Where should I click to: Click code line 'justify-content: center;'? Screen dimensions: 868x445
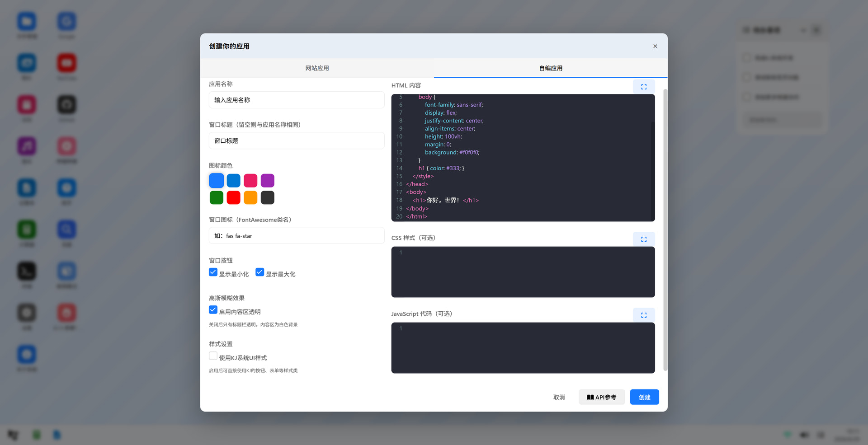pyautogui.click(x=454, y=121)
